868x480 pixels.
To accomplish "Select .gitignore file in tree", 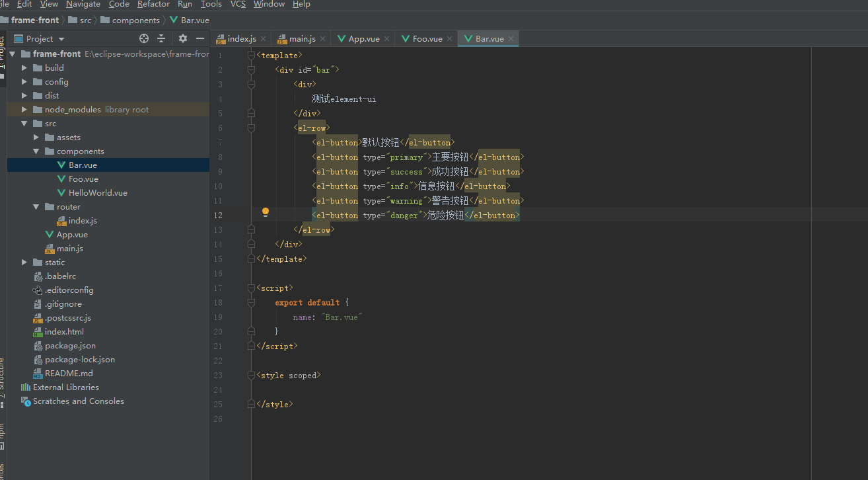I will (x=63, y=304).
